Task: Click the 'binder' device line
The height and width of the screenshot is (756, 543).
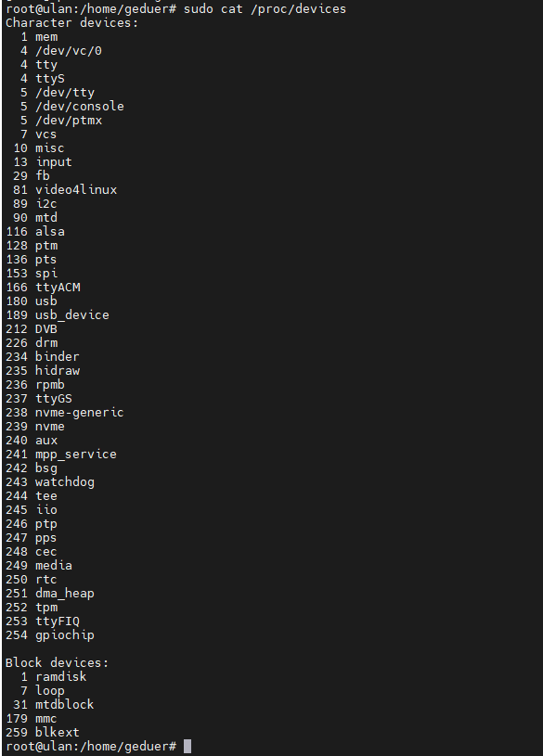Action: pos(43,357)
